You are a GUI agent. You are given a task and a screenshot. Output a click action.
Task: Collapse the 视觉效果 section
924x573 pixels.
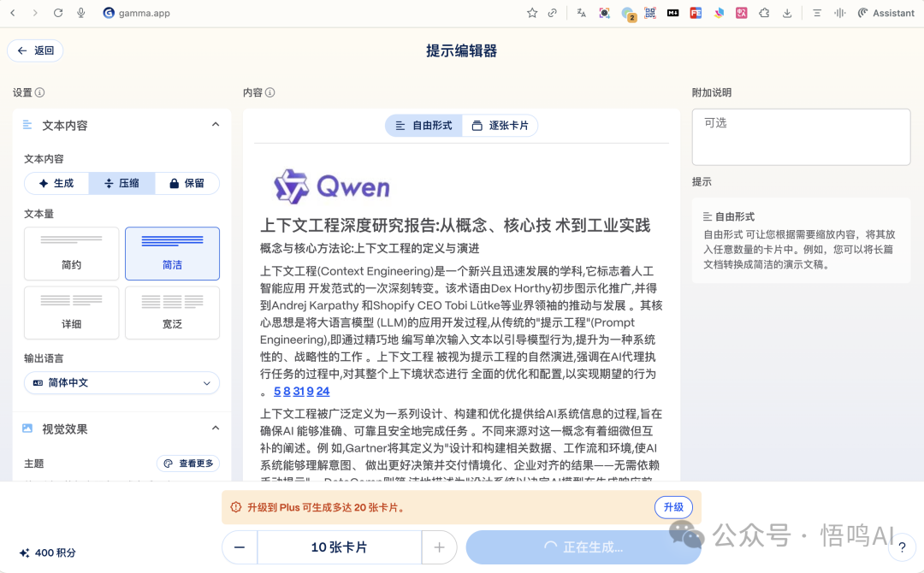click(215, 428)
